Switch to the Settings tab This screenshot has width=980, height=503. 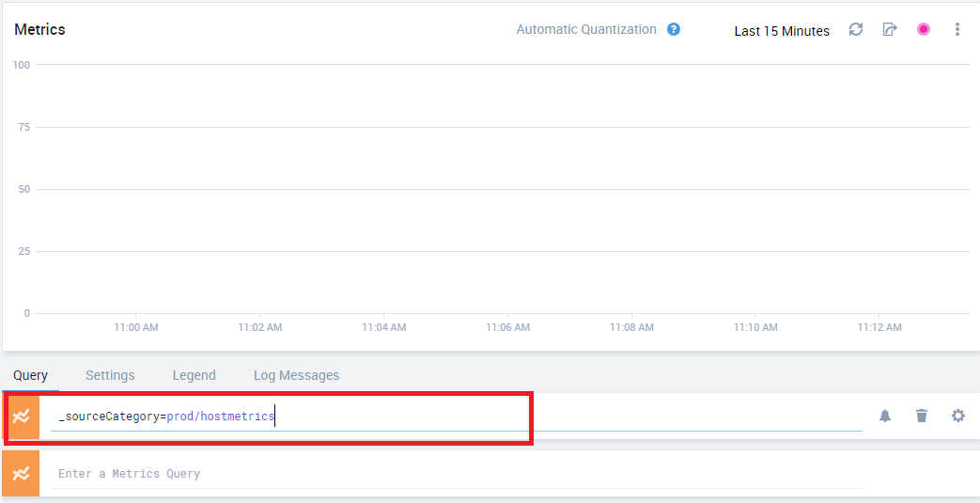tap(110, 375)
